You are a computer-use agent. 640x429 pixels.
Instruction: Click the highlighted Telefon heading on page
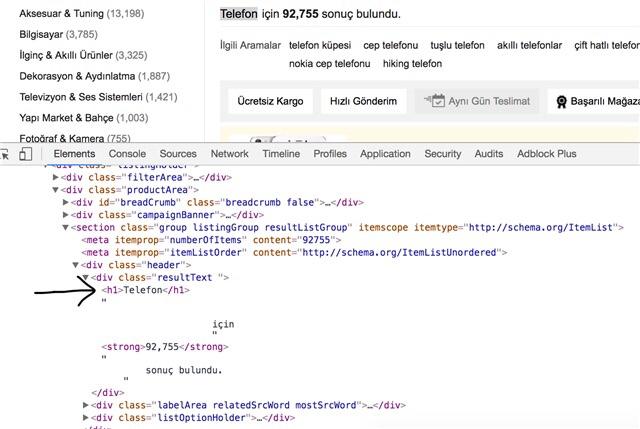(x=239, y=14)
